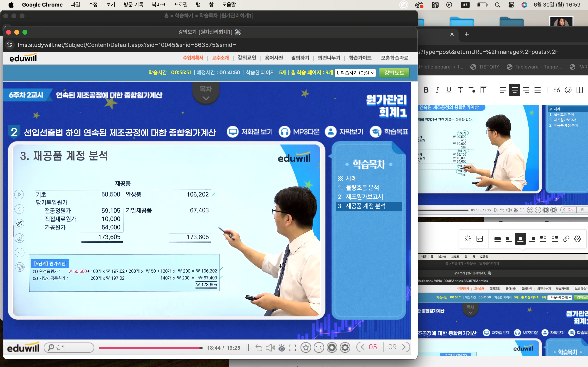Pause the lecture video
This screenshot has height=367, width=588.
(247, 348)
